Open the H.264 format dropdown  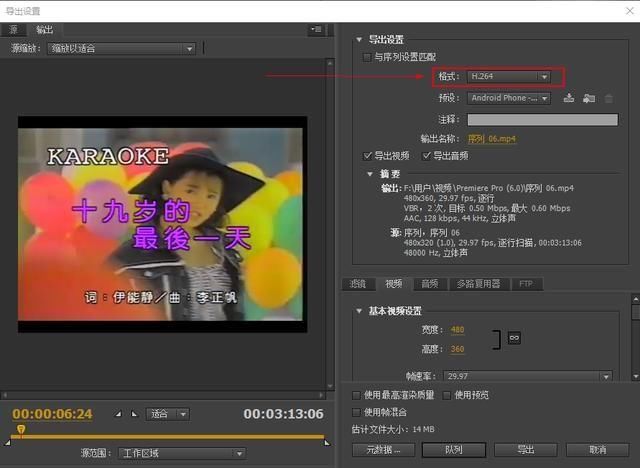[509, 77]
